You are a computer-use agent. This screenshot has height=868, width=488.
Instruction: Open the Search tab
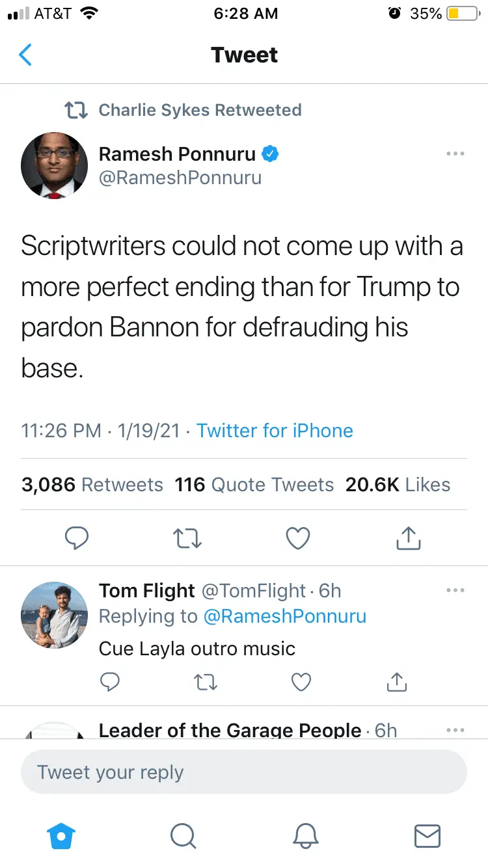click(183, 835)
